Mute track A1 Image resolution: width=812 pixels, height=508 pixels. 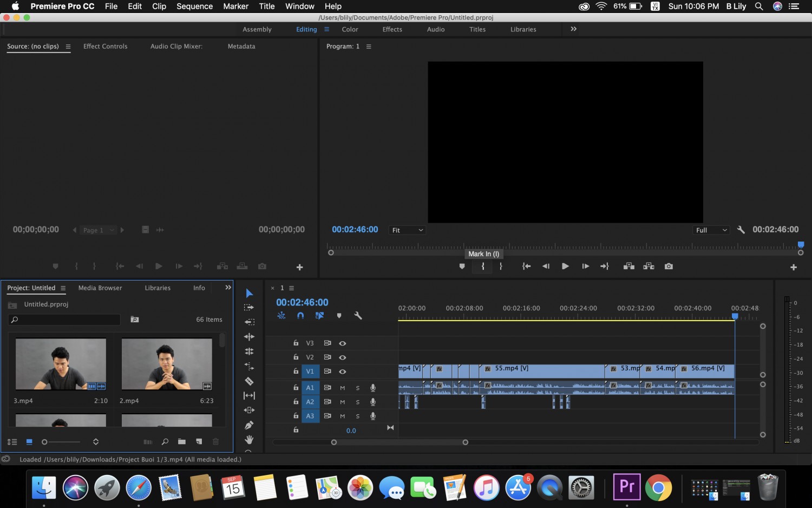(343, 388)
